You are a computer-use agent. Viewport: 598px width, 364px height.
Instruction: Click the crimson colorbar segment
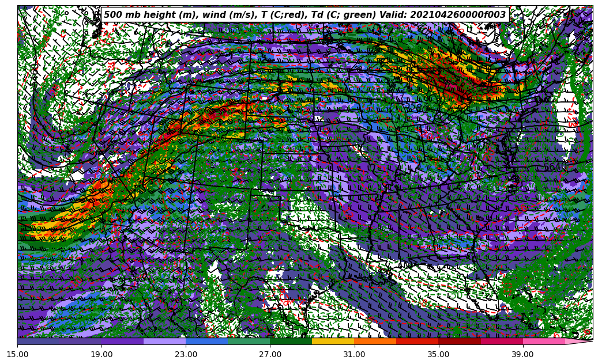[x=501, y=341]
